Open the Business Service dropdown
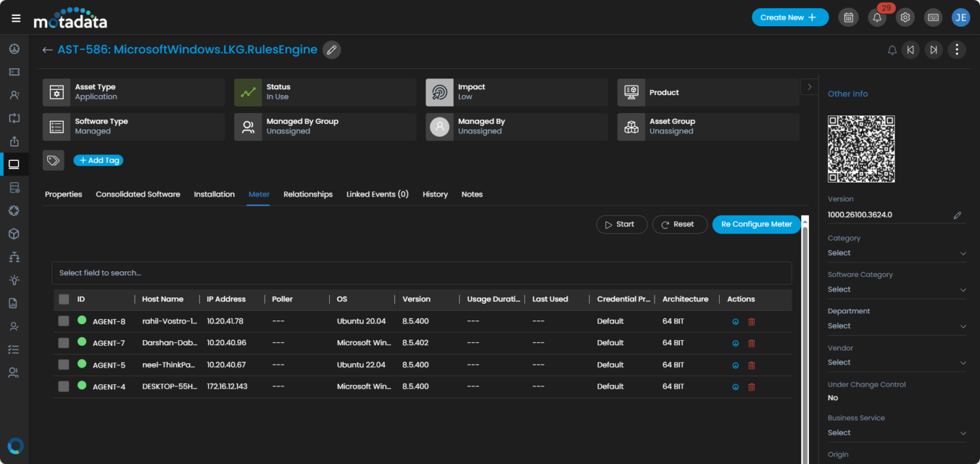 tap(896, 433)
